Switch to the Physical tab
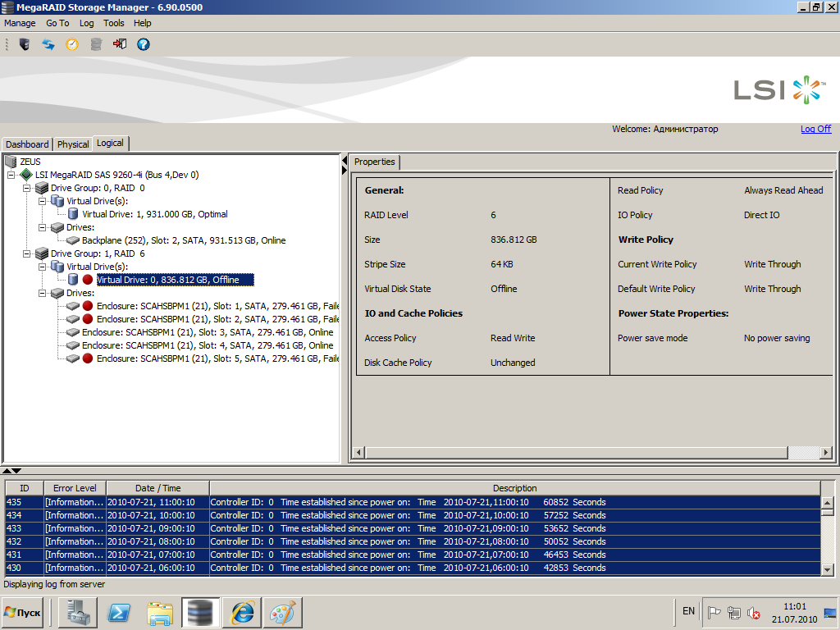This screenshot has width=840, height=630. coord(73,144)
